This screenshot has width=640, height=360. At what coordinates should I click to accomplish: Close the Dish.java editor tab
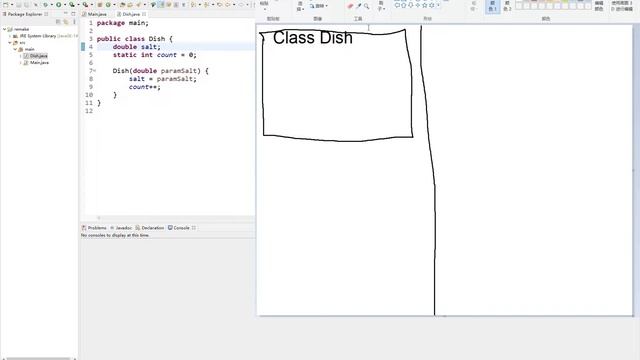point(144,14)
